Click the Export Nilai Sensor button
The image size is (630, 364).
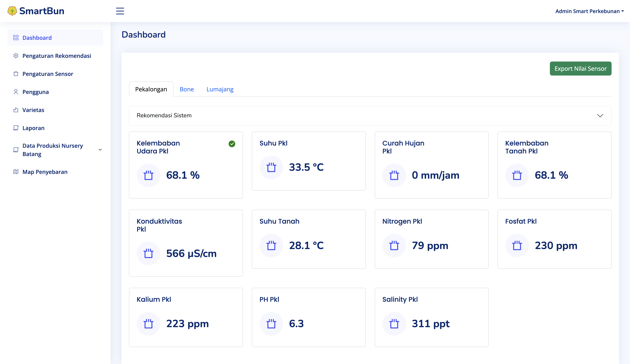coord(580,69)
